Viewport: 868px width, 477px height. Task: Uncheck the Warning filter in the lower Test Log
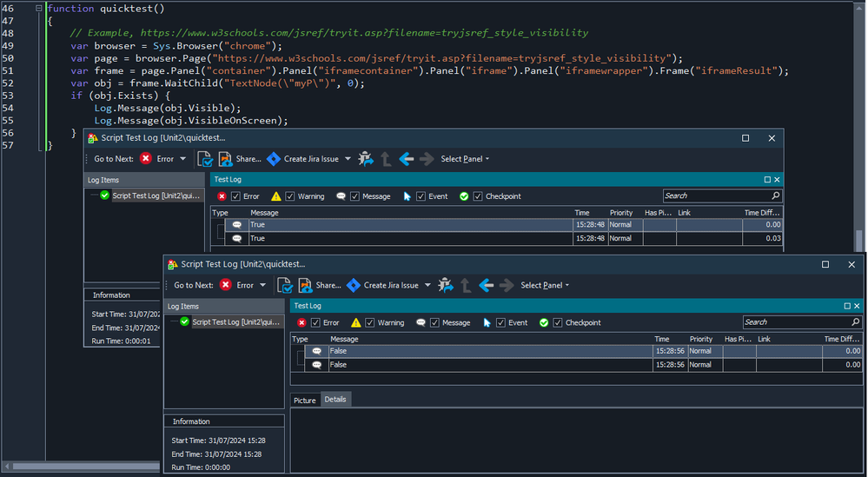pos(370,322)
